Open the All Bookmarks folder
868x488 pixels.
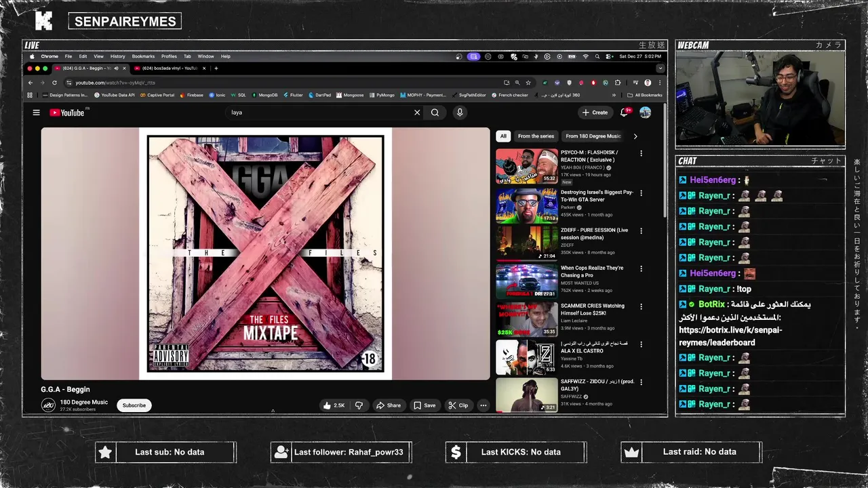[645, 95]
